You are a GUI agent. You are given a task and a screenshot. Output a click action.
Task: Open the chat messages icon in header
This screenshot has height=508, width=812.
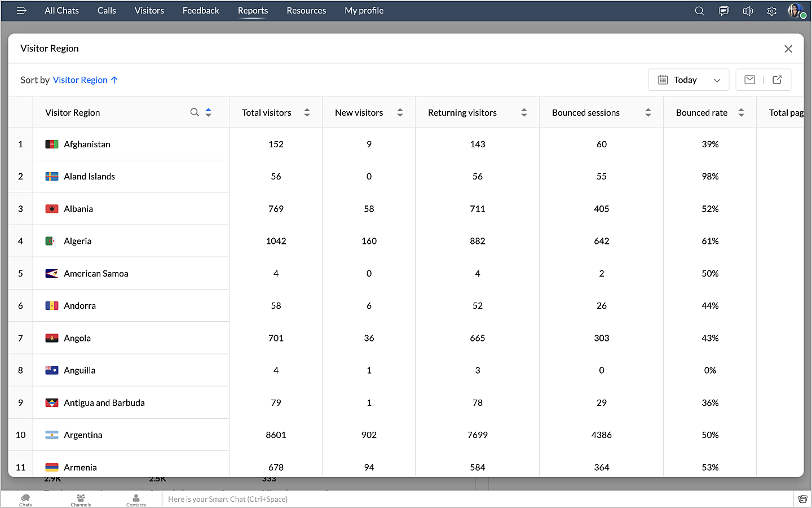723,11
